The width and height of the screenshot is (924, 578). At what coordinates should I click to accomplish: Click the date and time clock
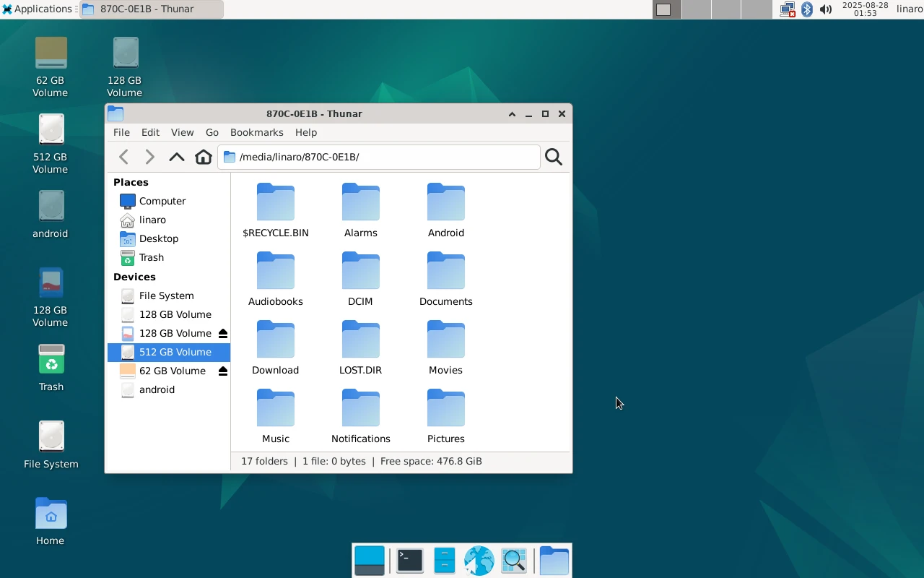pos(866,9)
